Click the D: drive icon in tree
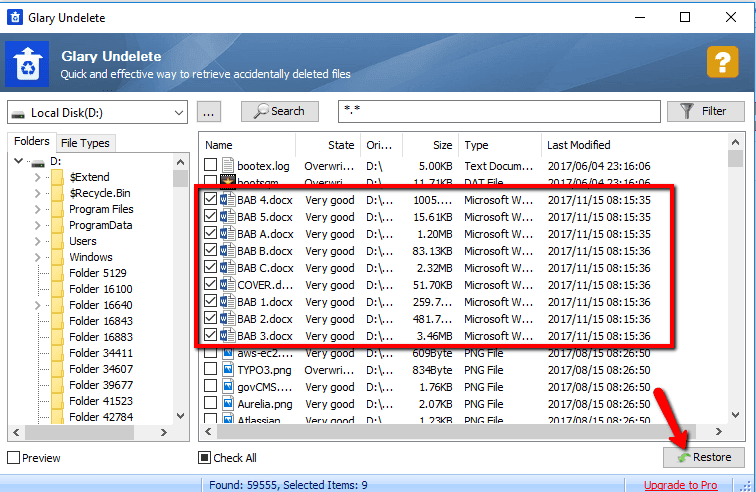The height and width of the screenshot is (492, 756). 38,164
